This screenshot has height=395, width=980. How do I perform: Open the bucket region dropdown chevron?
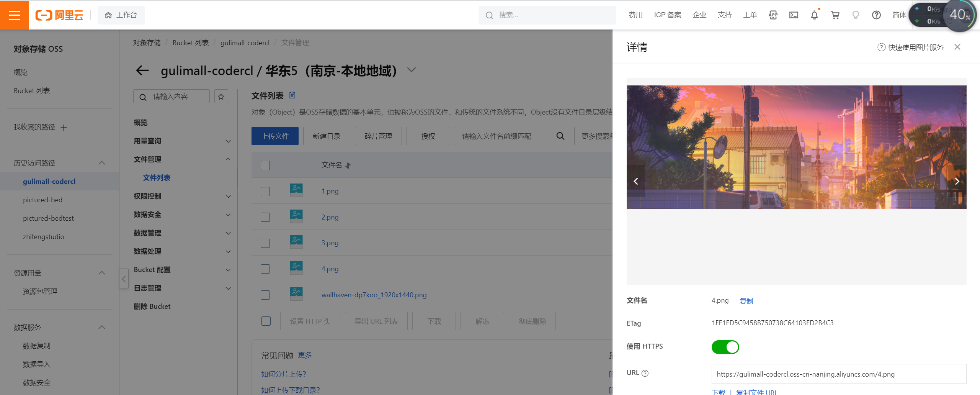(x=412, y=70)
